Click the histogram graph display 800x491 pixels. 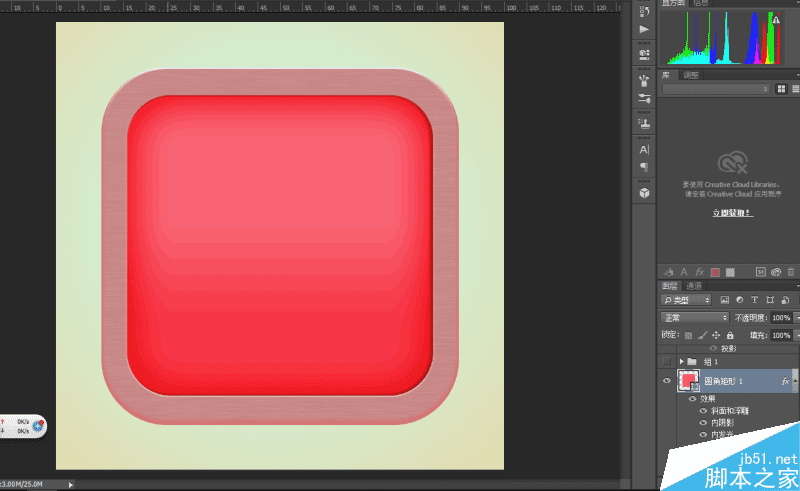[723, 36]
